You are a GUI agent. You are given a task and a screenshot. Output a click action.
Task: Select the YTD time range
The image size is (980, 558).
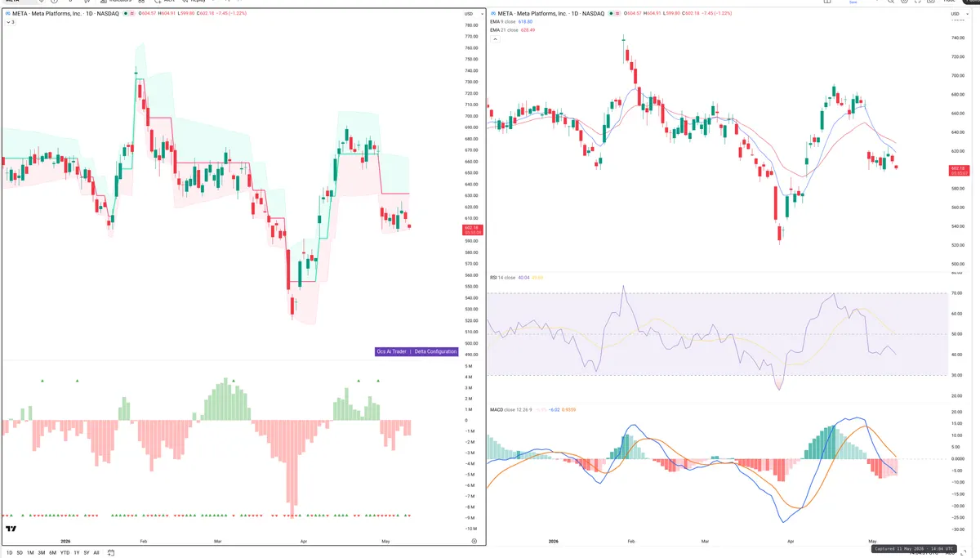coord(65,553)
